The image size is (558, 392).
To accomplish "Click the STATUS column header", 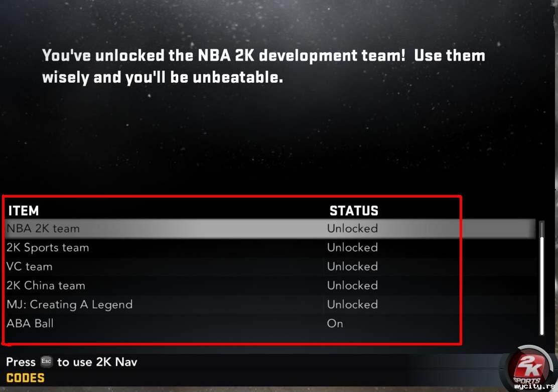I will [354, 211].
